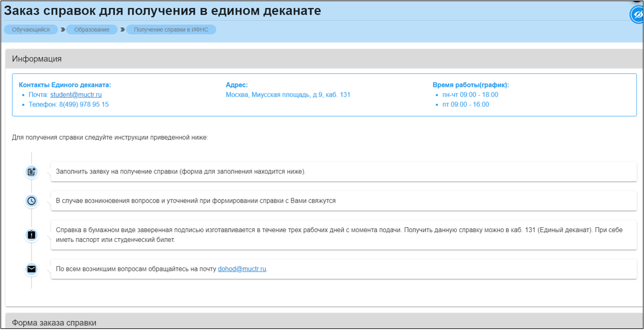Click the Миусская площадь address text
Image resolution: width=644 pixels, height=330 pixels.
pos(288,95)
